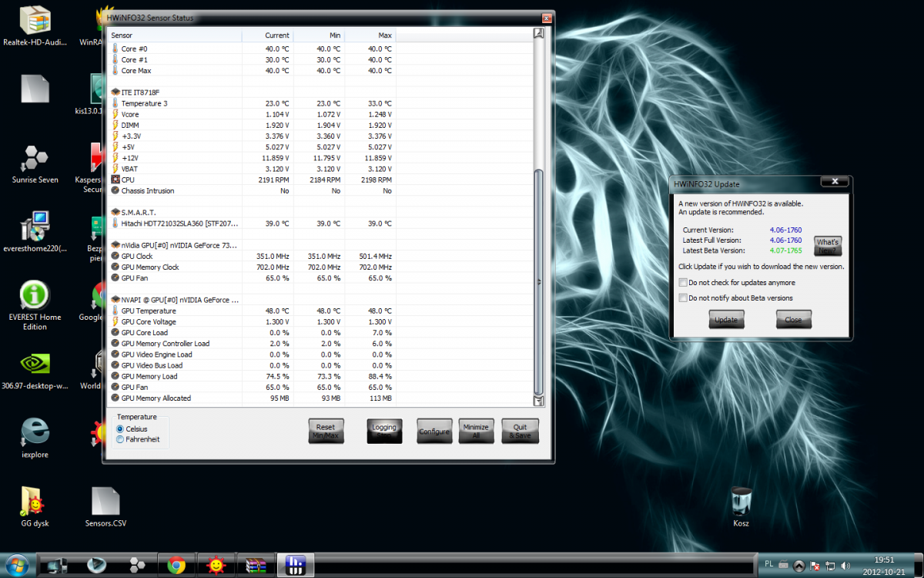Click the Sensor column header
This screenshot has width=924, height=578.
(175, 35)
